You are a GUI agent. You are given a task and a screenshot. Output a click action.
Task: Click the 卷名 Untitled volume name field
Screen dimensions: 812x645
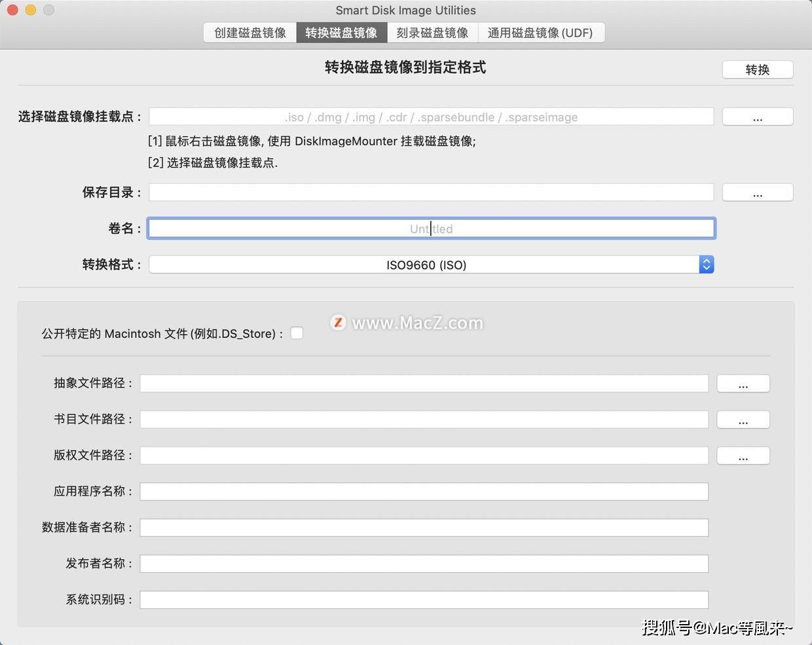point(431,228)
